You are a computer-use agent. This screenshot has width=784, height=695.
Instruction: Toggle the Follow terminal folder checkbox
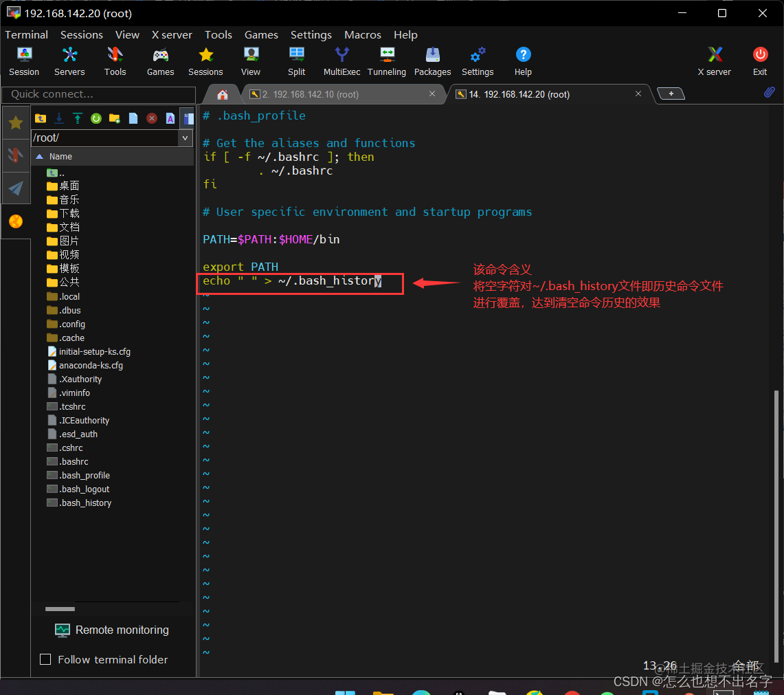coord(45,659)
